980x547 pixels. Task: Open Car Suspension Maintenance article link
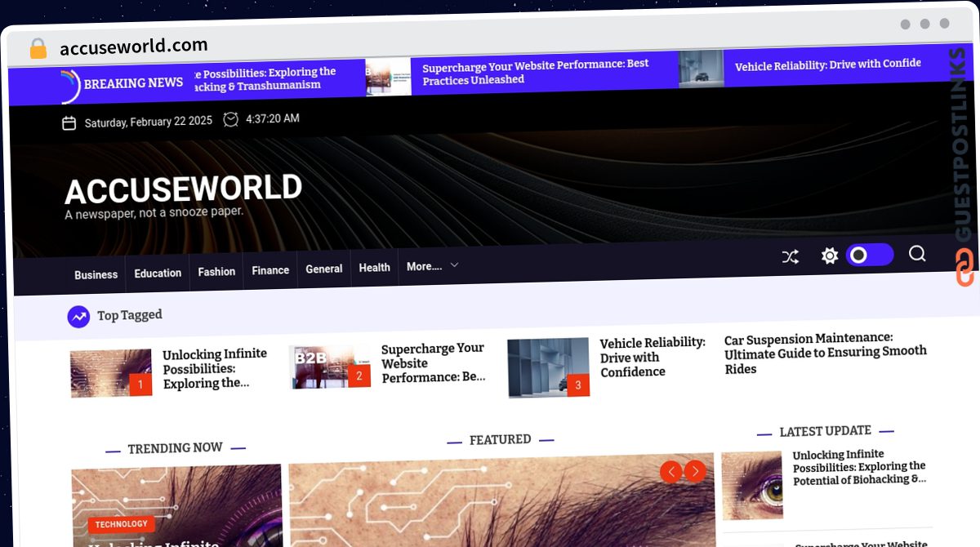(825, 353)
